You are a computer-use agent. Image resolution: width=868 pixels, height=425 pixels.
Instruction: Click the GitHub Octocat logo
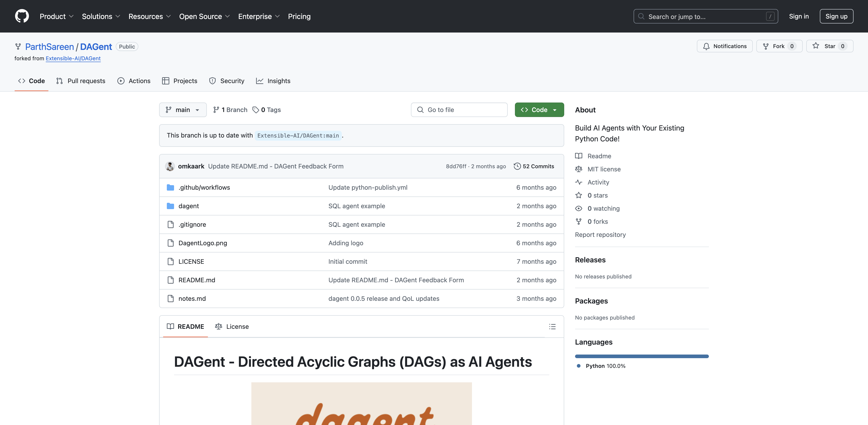(x=22, y=16)
